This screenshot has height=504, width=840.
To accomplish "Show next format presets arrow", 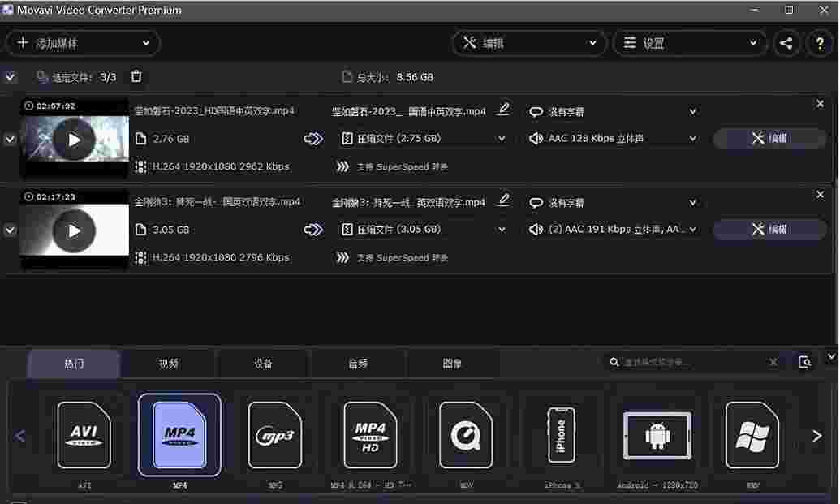I will (x=816, y=436).
